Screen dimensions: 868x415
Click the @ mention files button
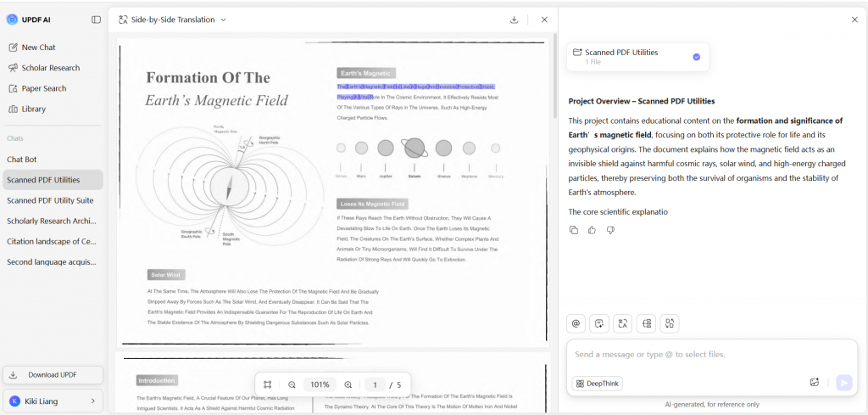click(576, 323)
